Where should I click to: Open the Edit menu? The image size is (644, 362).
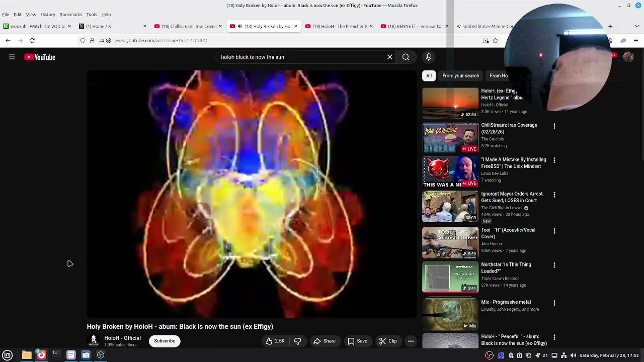18,15
